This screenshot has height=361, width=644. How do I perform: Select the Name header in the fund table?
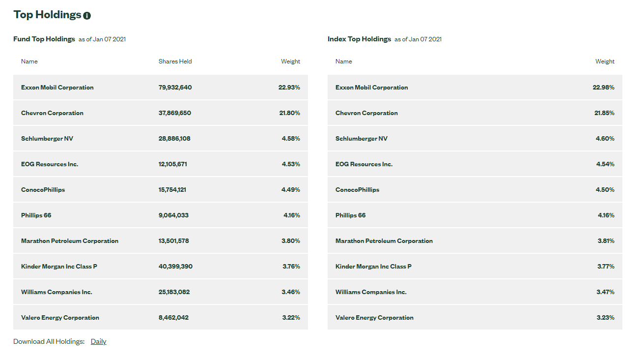click(29, 61)
